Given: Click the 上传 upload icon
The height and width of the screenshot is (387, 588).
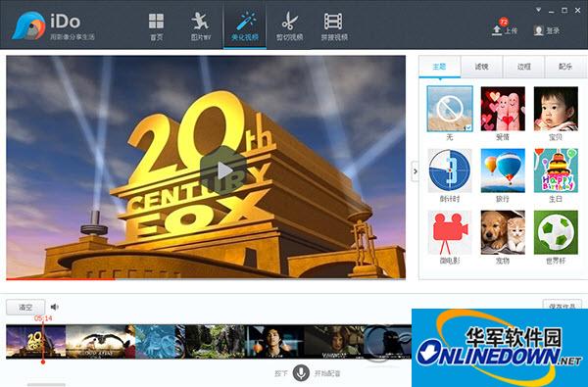Looking at the screenshot, I should tap(497, 30).
